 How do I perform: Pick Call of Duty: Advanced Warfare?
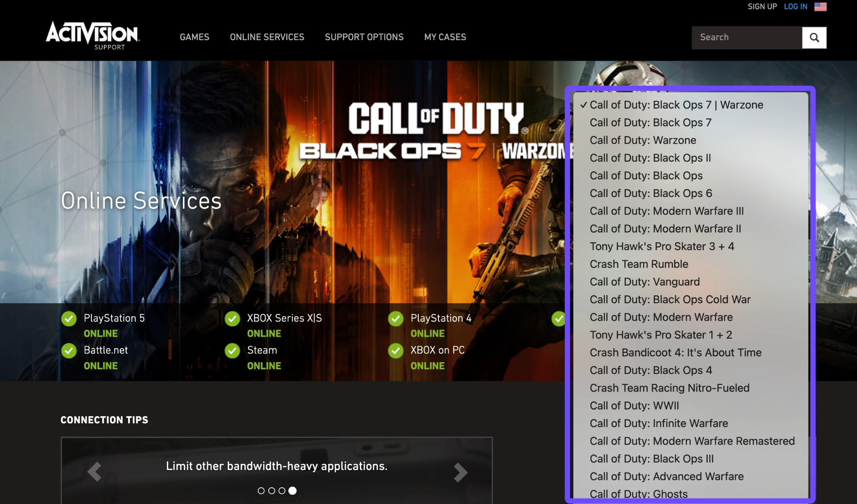click(x=691, y=477)
